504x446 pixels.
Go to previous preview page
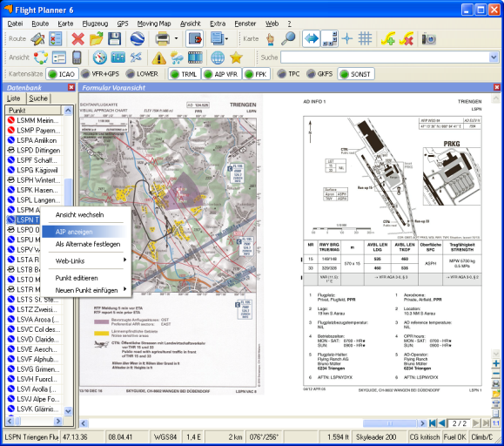[x=442, y=423]
